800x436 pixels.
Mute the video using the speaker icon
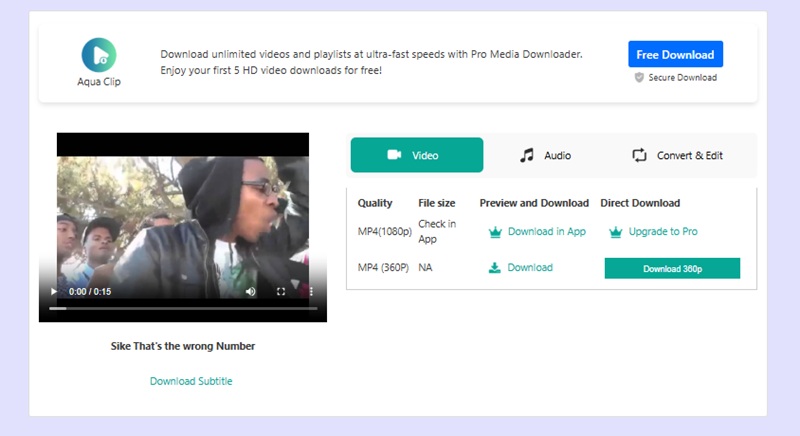(251, 291)
